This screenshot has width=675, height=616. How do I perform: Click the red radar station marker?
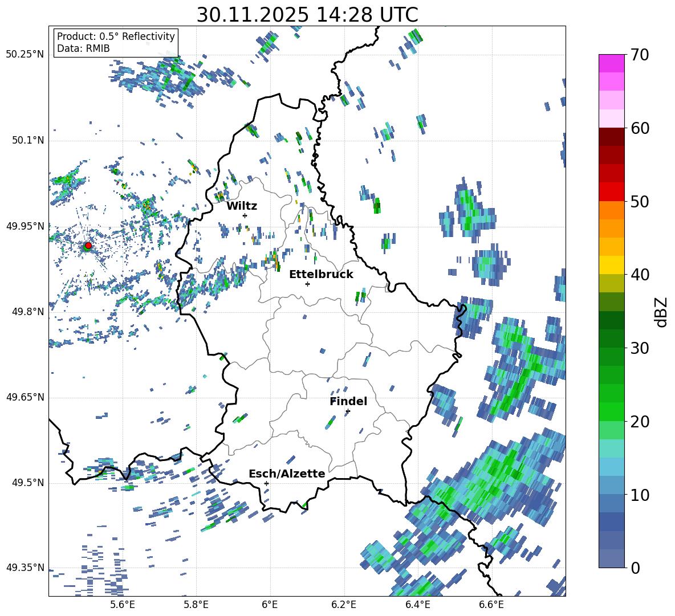tap(88, 246)
